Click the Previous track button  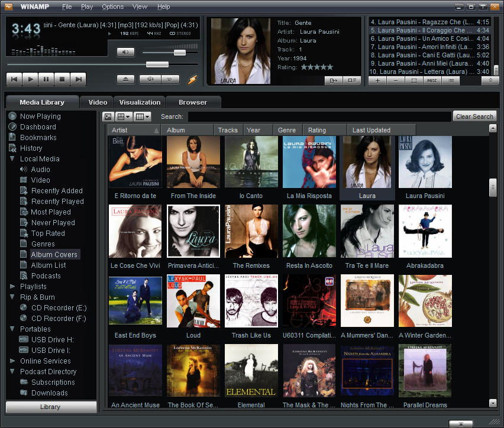click(14, 79)
